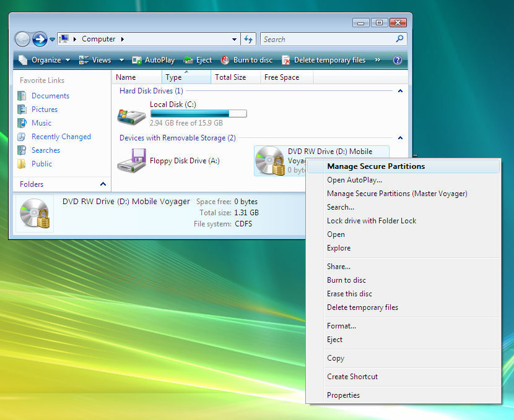Open recent pages dropdown next to Forward
This screenshot has height=420, width=514.
52,40
